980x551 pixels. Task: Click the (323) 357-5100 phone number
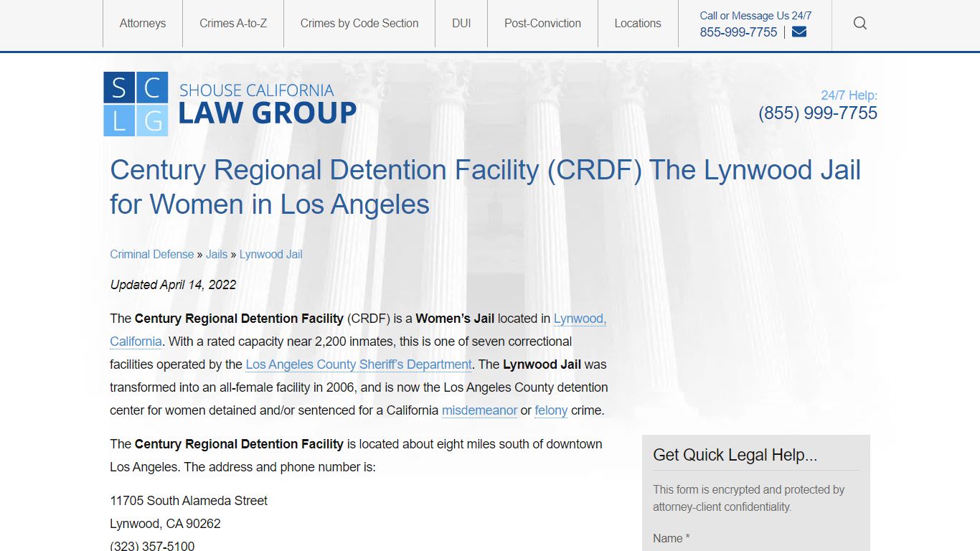pyautogui.click(x=152, y=546)
